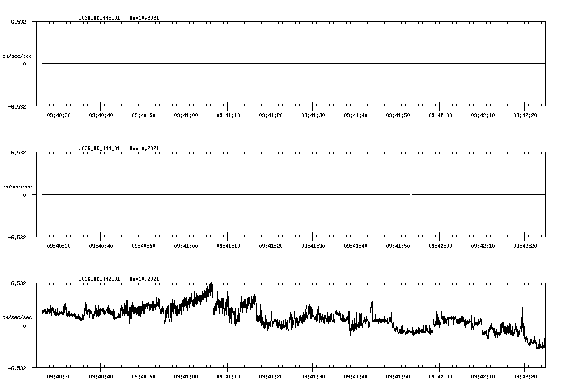
Task: Click the flat HNN acceleration trace
Action: [x=294, y=194]
